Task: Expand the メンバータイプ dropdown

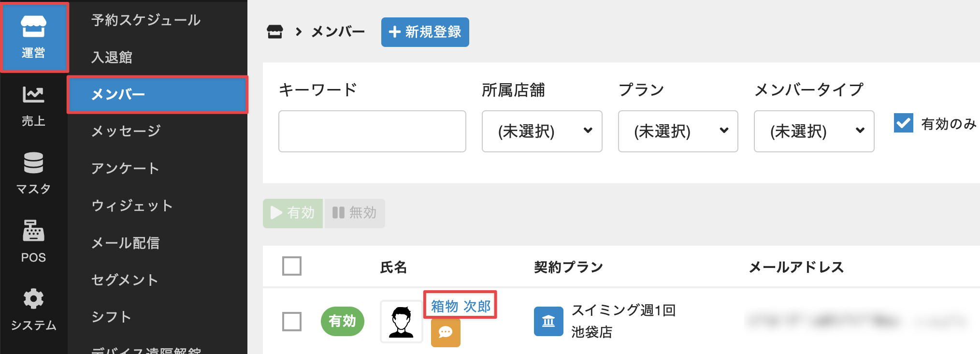Action: coord(814,131)
